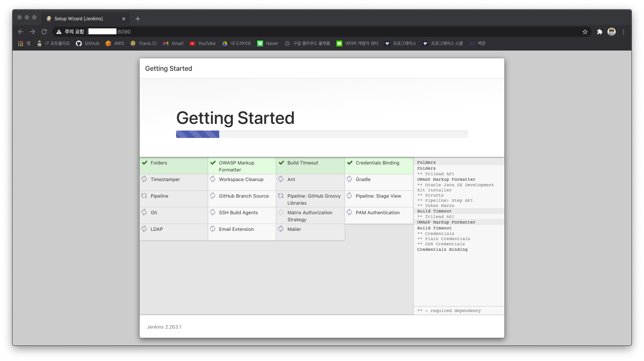Click the Email Extension plugin label

236,229
